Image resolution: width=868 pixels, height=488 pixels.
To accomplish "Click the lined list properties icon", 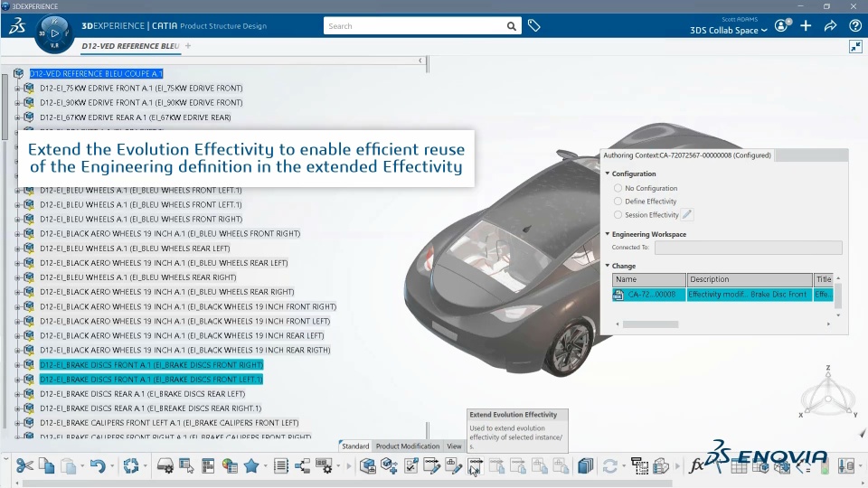I will click(x=281, y=466).
